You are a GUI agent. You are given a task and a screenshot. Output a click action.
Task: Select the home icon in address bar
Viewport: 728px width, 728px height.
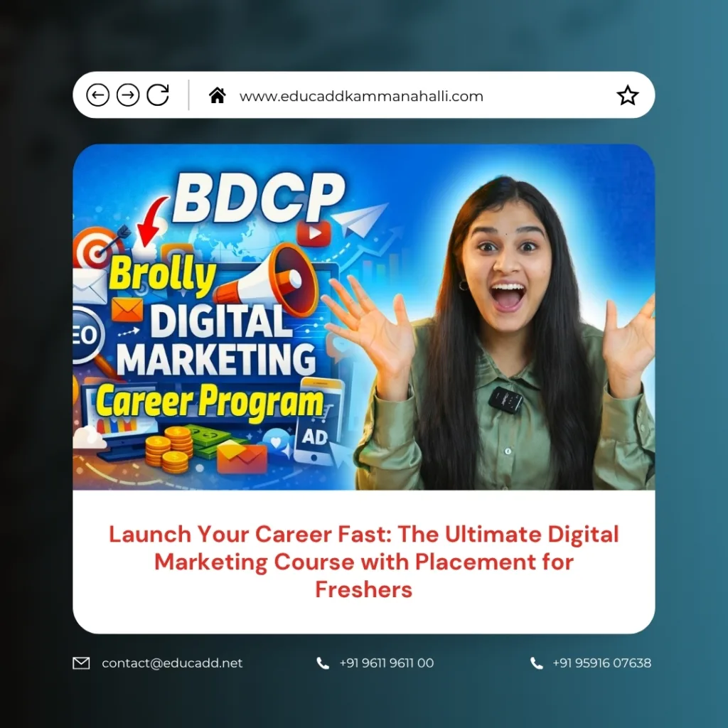click(x=217, y=95)
